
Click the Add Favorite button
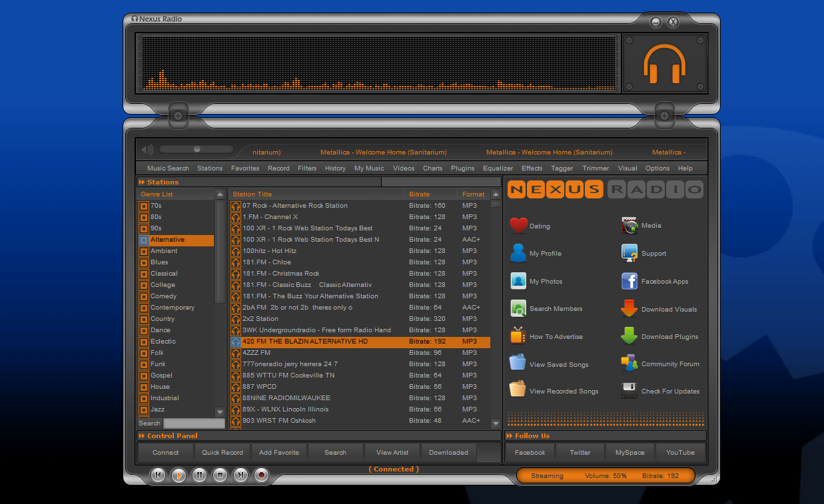278,453
